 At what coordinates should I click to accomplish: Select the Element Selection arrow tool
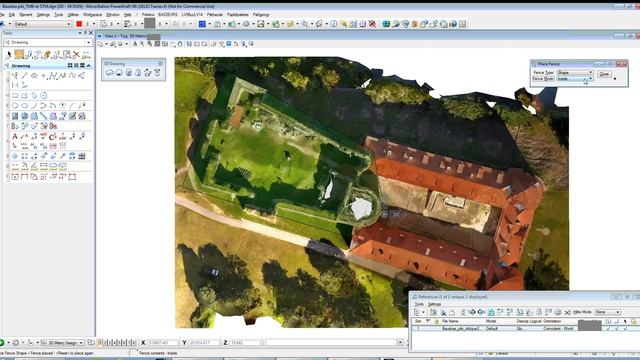(x=9, y=55)
